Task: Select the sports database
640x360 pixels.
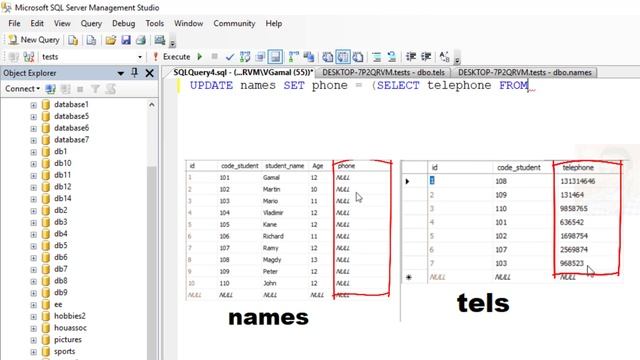Action: tap(64, 351)
